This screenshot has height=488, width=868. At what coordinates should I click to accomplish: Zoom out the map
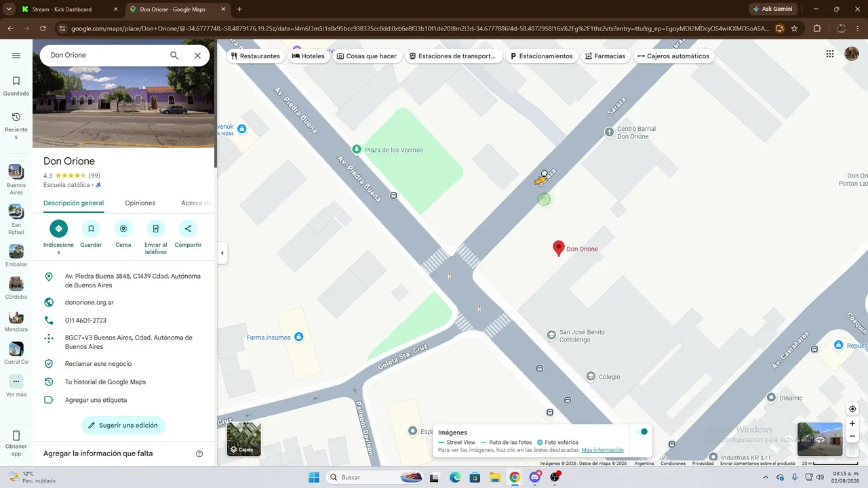click(x=852, y=436)
